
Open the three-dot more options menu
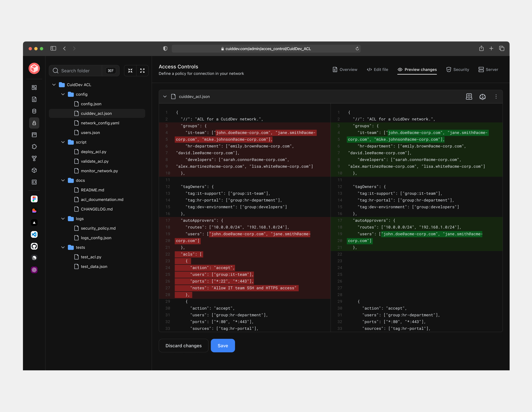[496, 97]
